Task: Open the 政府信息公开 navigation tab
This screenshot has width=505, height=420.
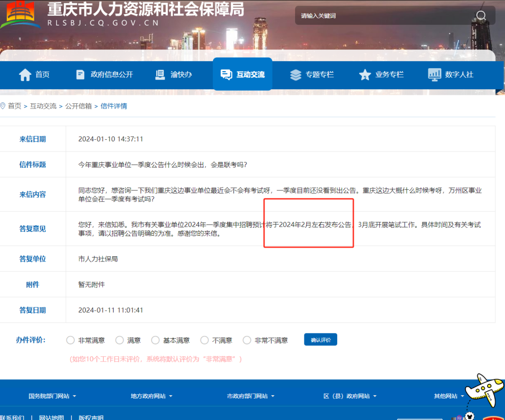Action: point(105,75)
